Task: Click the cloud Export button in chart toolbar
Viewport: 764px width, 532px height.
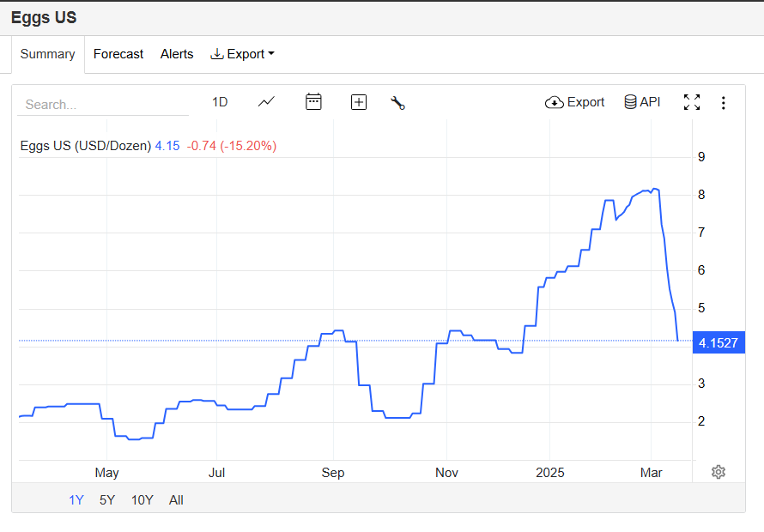Action: tap(574, 102)
